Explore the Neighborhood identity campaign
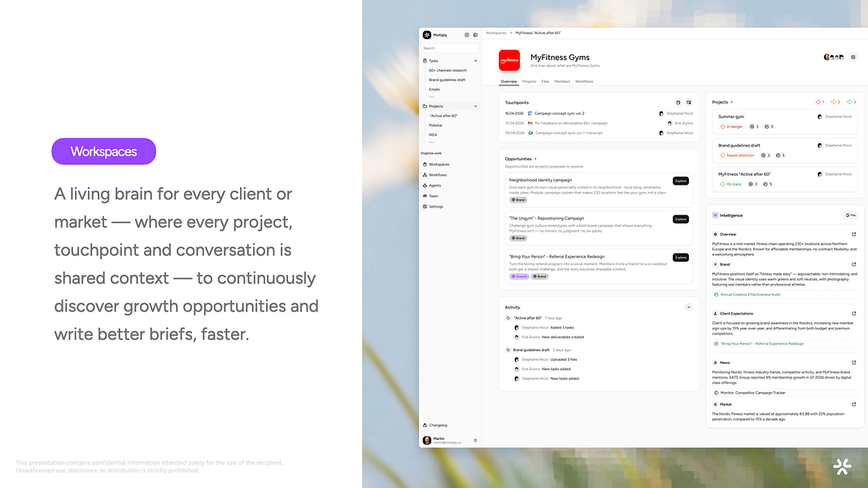Image resolution: width=868 pixels, height=488 pixels. click(680, 181)
